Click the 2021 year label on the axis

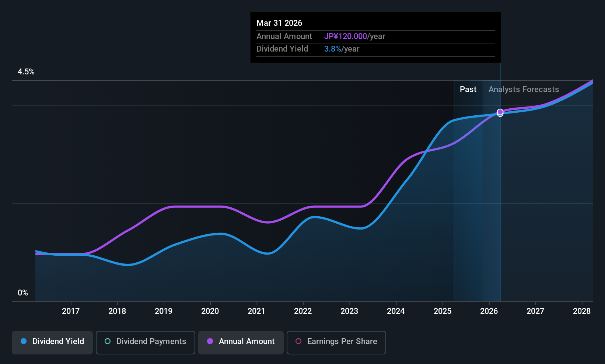tap(256, 311)
